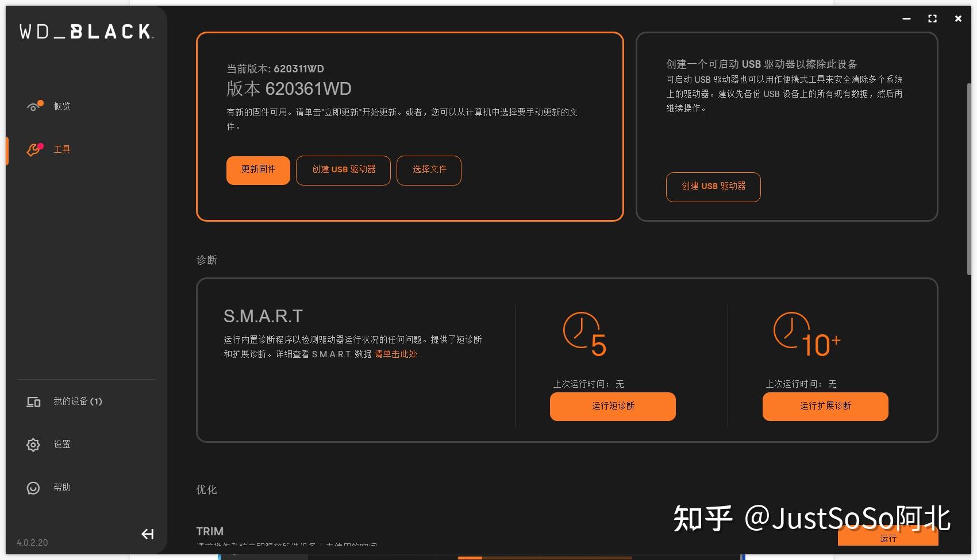Screen dimensions: 977x560
Task: Click 创建 USB 驱动器 in erase device card
Action: (x=713, y=187)
